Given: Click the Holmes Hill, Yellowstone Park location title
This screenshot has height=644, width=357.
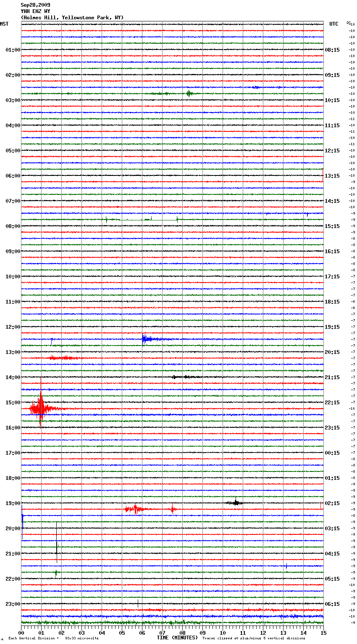Looking at the screenshot, I should tap(72, 18).
